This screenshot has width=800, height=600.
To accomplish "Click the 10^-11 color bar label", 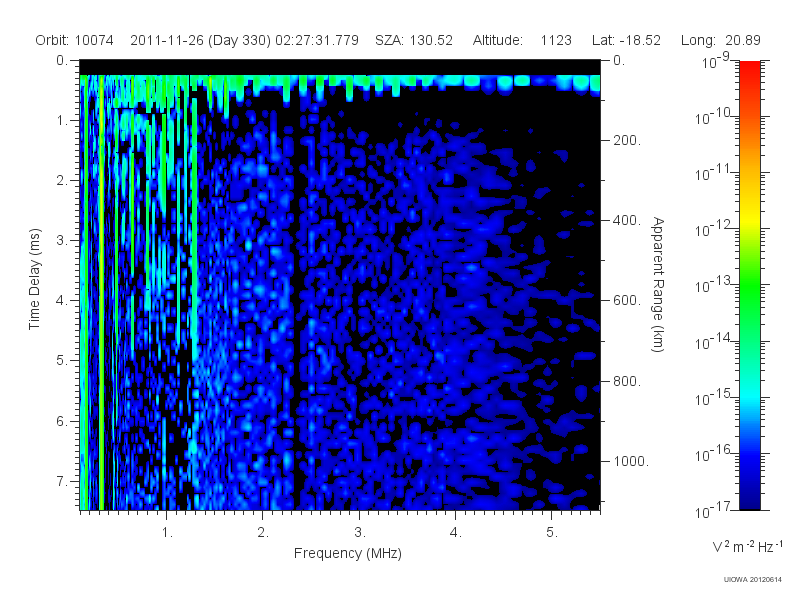I will point(713,172).
